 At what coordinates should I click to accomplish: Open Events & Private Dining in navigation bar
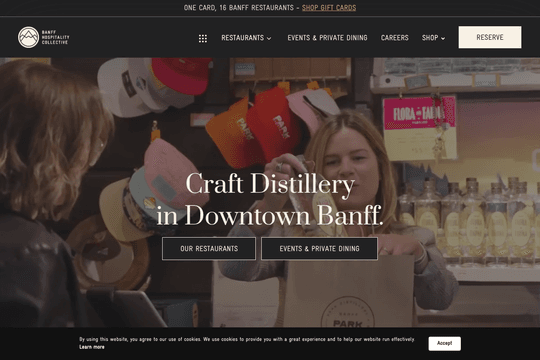(x=327, y=38)
